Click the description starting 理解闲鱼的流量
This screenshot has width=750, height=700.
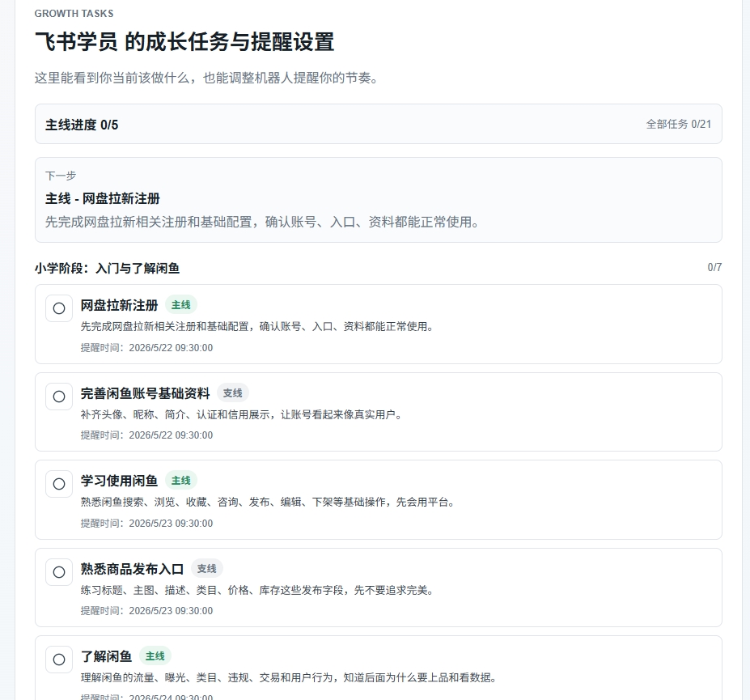point(290,678)
